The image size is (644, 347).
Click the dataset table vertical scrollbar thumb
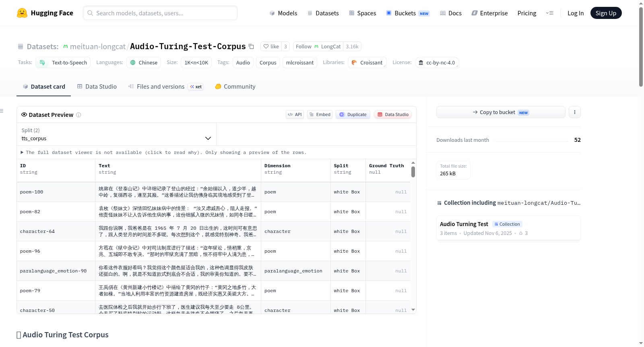(413, 172)
